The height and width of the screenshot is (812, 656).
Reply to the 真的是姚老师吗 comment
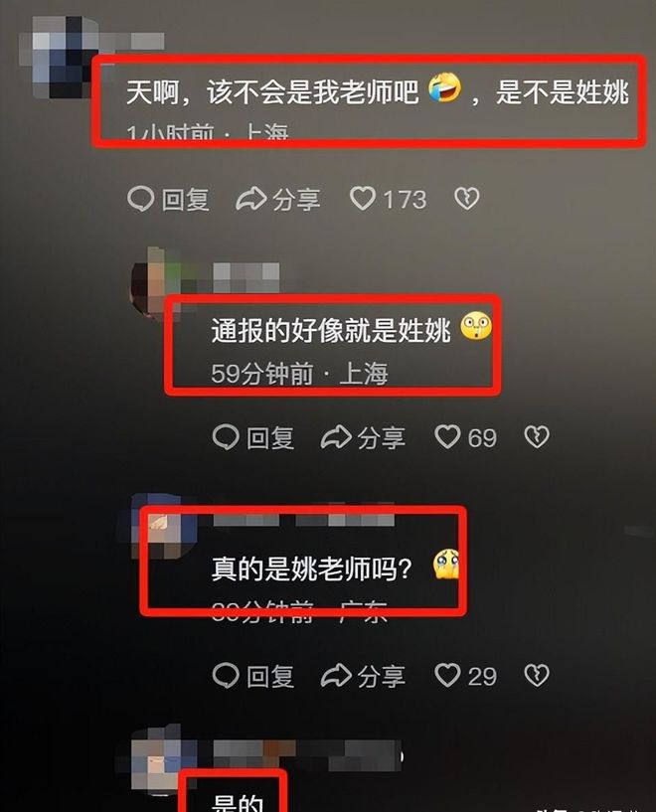253,675
